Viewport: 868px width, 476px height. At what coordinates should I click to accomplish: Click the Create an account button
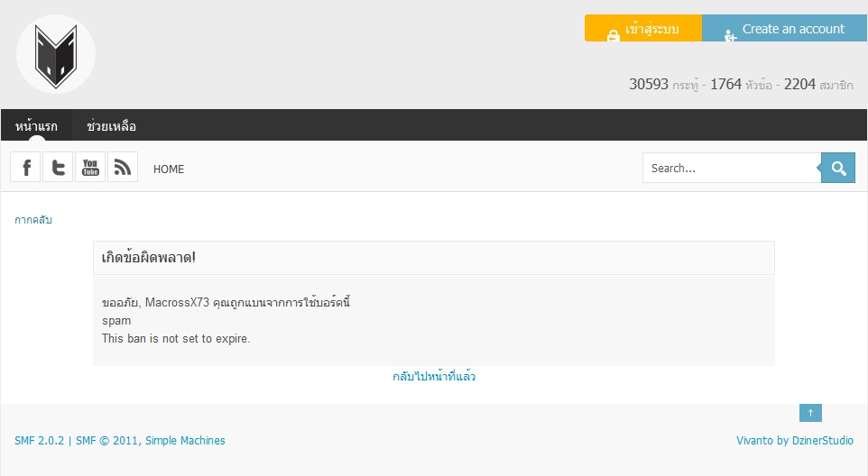(x=784, y=28)
